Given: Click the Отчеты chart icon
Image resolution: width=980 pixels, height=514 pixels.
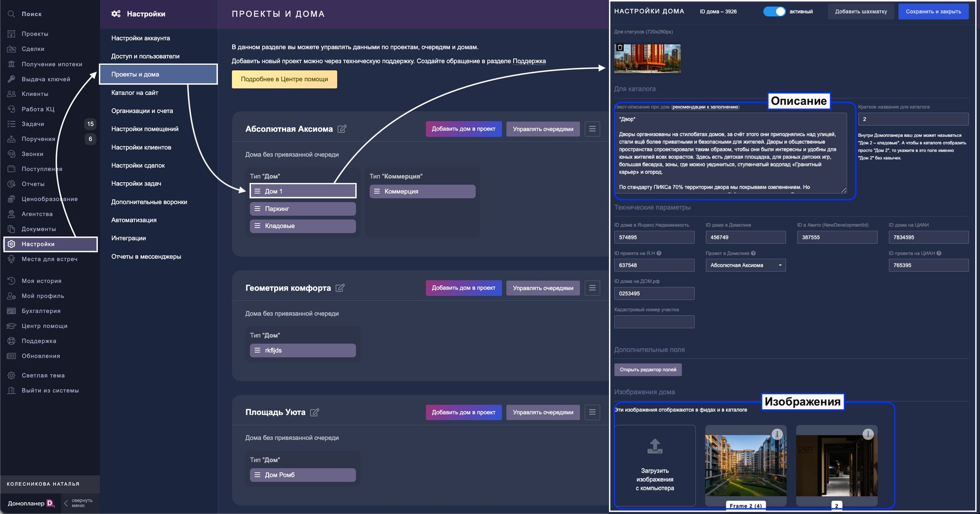Looking at the screenshot, I should [11, 184].
